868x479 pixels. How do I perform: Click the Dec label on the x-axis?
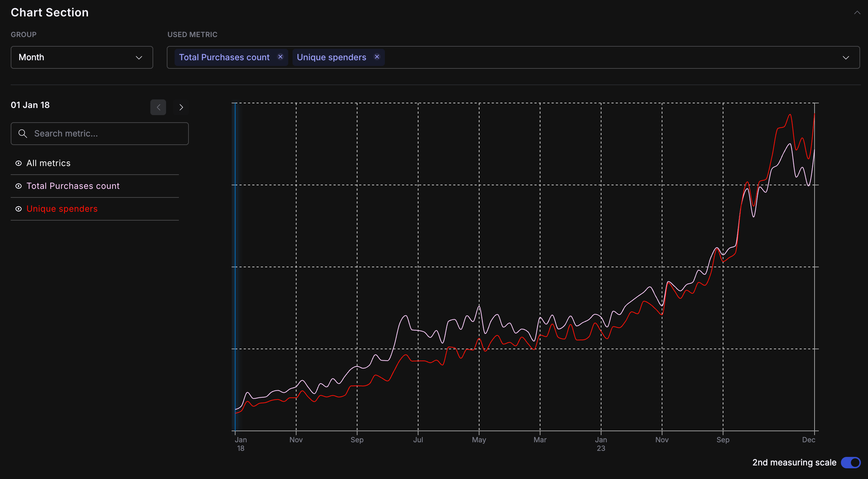pos(808,440)
